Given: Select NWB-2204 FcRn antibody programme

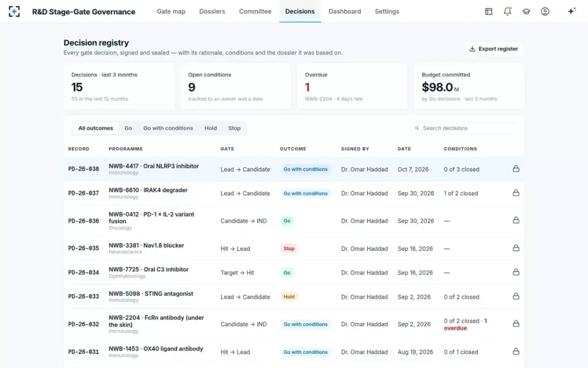Looking at the screenshot, I should pos(156,321).
